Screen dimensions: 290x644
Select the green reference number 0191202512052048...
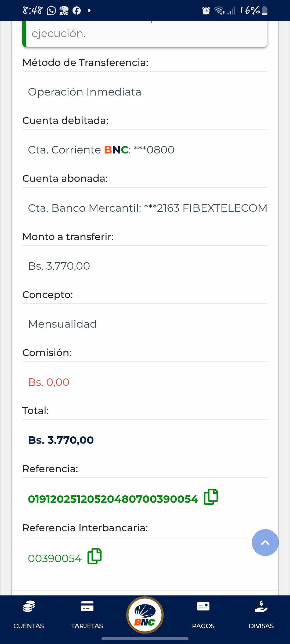coord(113,499)
